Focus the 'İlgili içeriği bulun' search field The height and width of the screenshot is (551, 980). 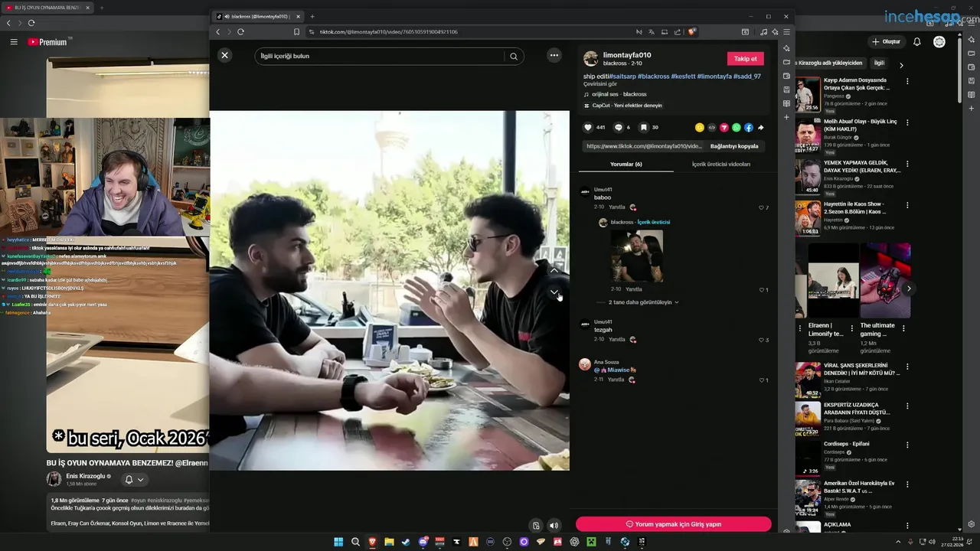381,56
